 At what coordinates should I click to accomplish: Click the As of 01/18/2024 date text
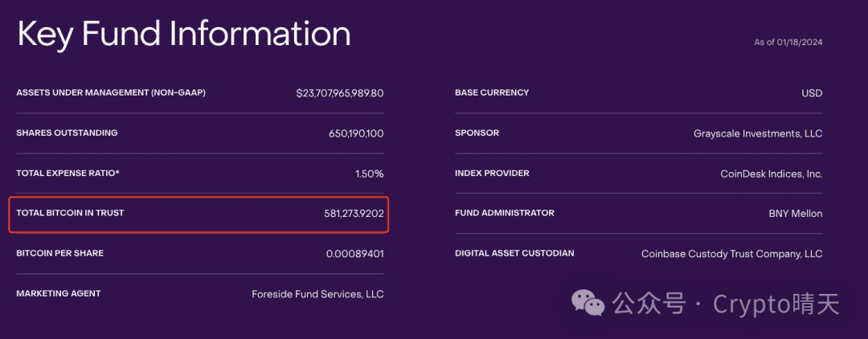pyautogui.click(x=788, y=43)
